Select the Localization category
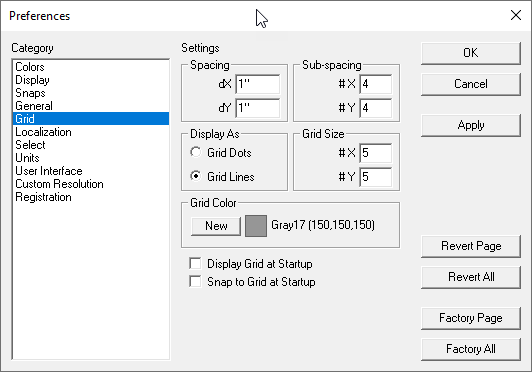 91,132
